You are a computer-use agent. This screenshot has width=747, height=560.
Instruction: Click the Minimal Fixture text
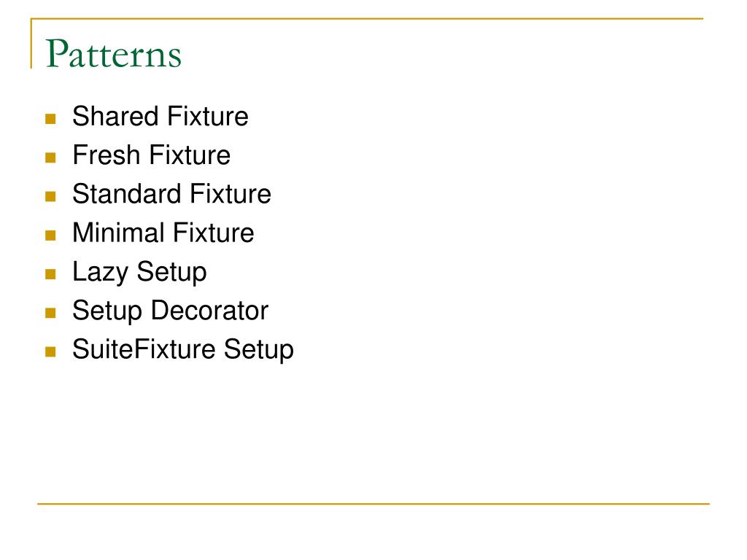click(x=163, y=233)
